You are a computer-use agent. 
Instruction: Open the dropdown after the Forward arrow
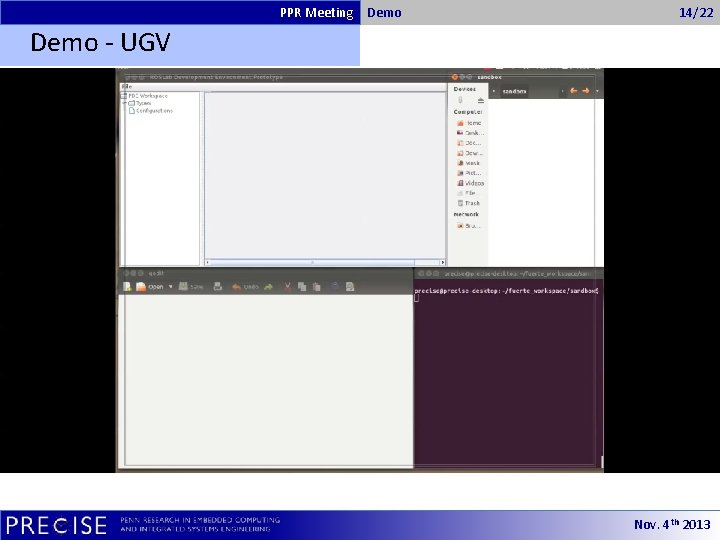tap(597, 91)
